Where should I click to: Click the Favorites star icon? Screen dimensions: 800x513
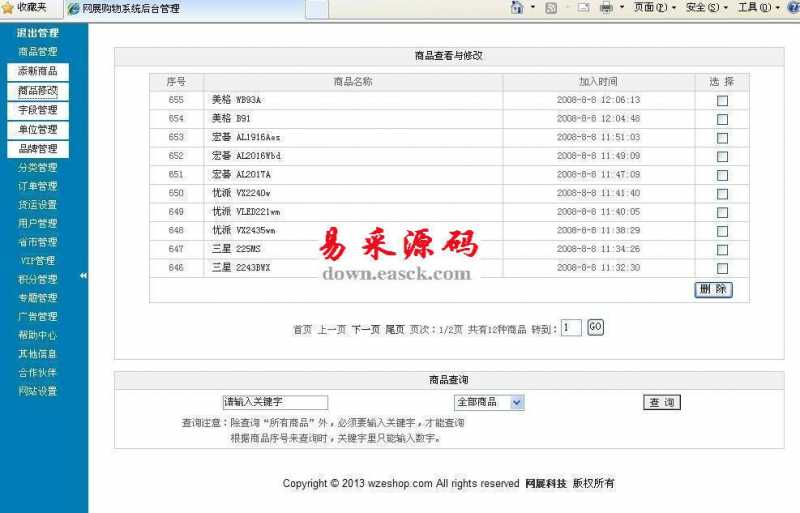(8, 8)
